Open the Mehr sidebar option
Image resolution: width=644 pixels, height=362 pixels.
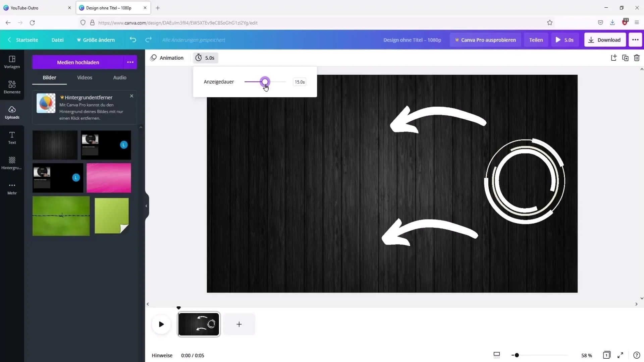(12, 188)
